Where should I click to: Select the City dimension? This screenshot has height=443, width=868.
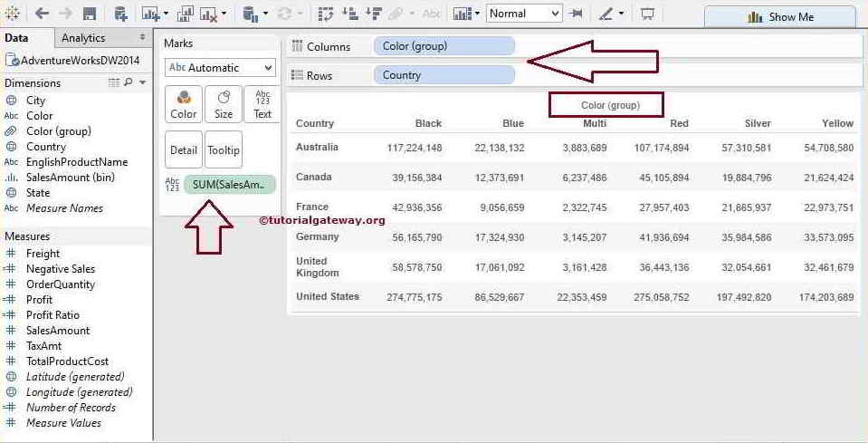pos(35,101)
